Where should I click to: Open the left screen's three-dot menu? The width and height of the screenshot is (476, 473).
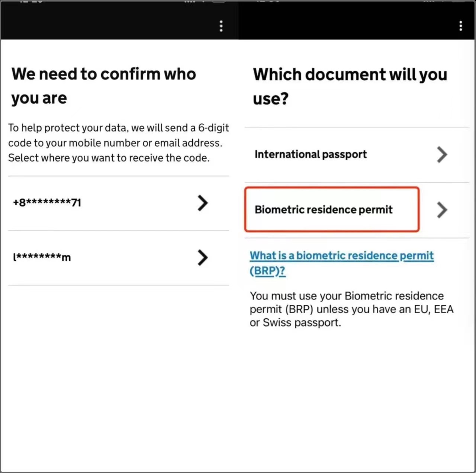(221, 26)
